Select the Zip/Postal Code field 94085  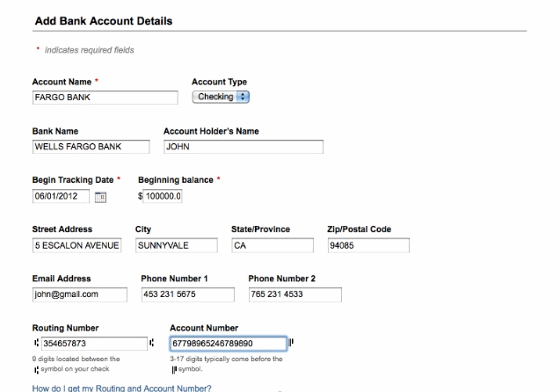(x=368, y=245)
